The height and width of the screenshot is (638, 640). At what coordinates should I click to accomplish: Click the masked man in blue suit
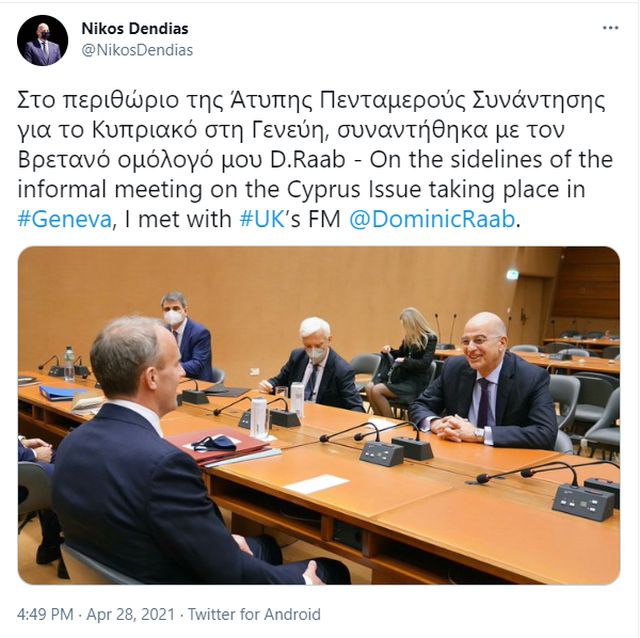pyautogui.click(x=188, y=336)
